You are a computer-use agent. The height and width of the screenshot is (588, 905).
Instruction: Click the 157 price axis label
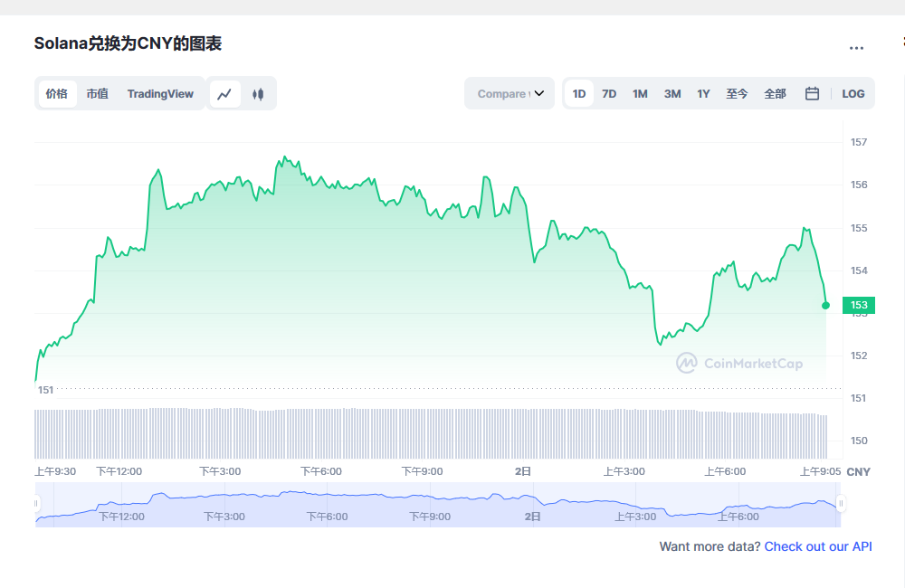click(859, 142)
